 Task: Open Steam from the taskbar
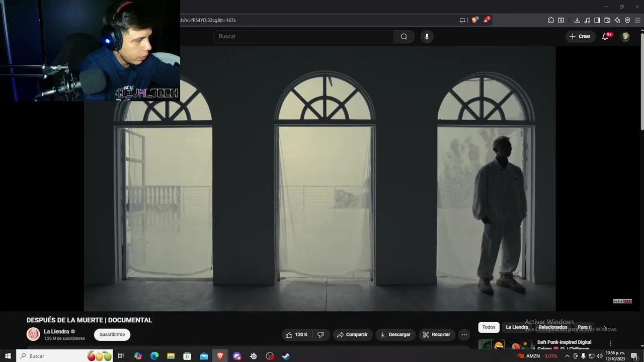tap(286, 356)
